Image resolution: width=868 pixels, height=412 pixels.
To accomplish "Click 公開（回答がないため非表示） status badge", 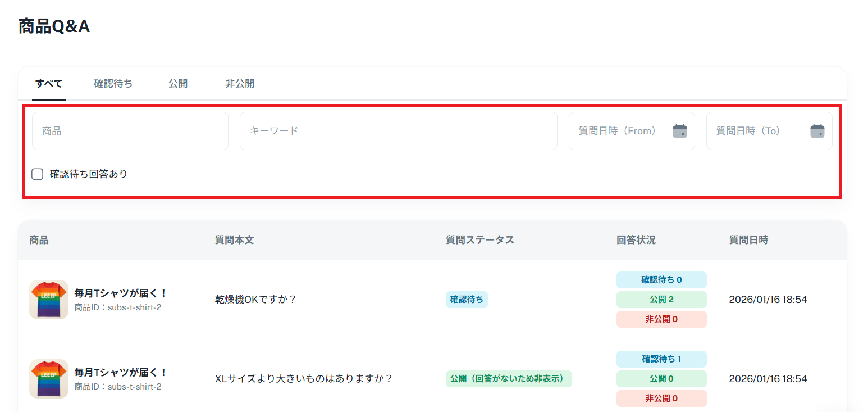I will 509,379.
